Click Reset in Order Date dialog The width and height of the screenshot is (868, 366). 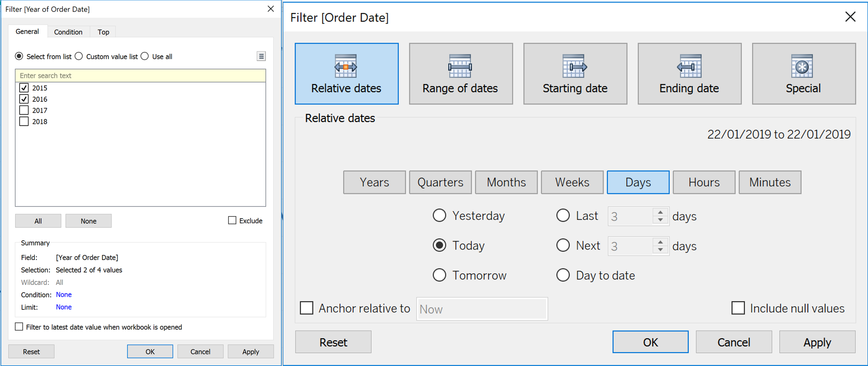[x=333, y=342]
